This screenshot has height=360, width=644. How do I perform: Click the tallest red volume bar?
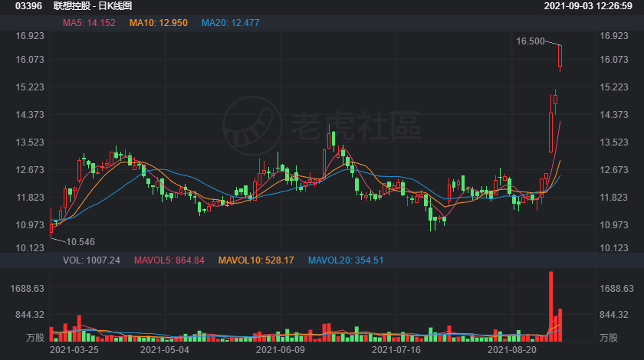click(550, 306)
